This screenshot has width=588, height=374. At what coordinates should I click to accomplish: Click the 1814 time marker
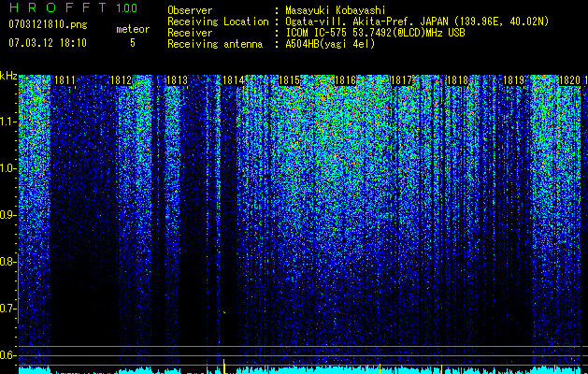[x=234, y=80]
